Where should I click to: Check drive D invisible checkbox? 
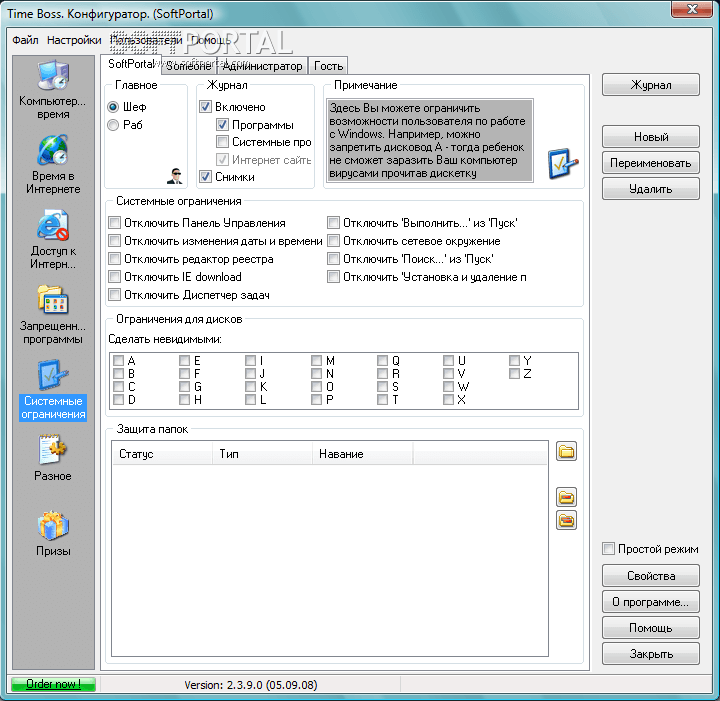[x=118, y=399]
